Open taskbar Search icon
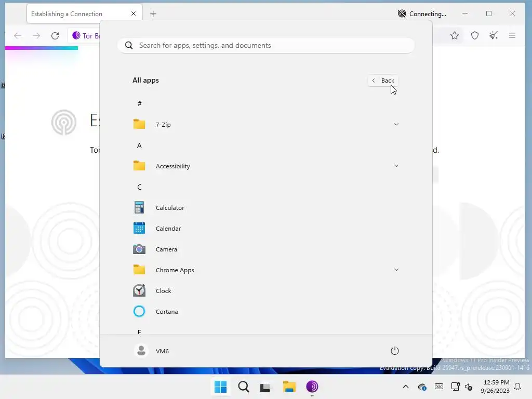This screenshot has height=399, width=532. point(243,387)
